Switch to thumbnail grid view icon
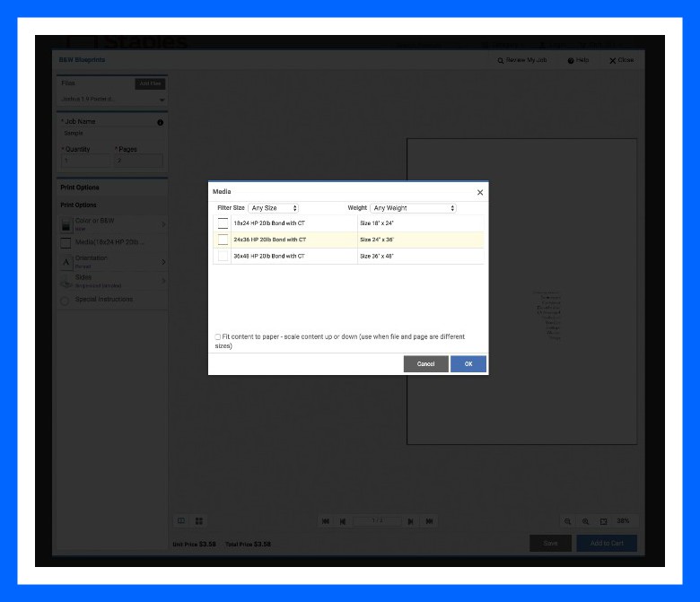Screen dimensions: 700x602 [199, 520]
